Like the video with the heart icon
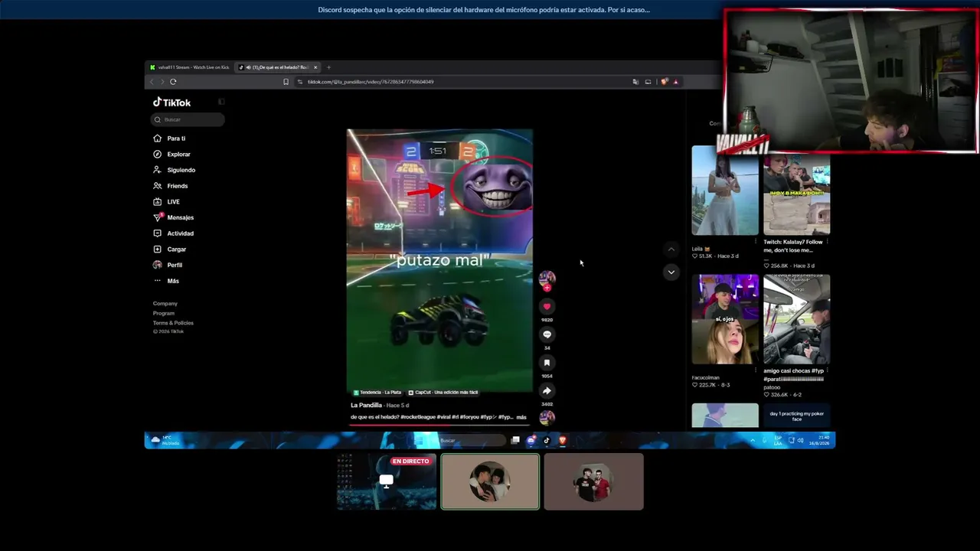The width and height of the screenshot is (980, 551). click(547, 307)
